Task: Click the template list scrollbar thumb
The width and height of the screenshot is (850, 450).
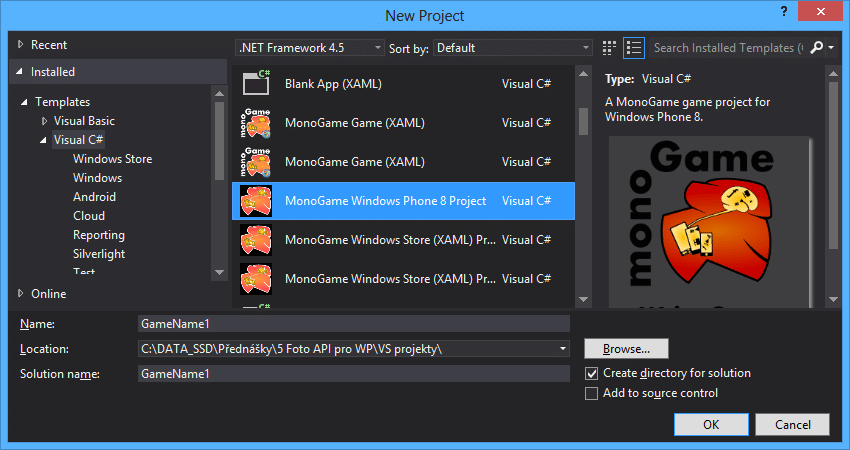Action: [x=583, y=121]
